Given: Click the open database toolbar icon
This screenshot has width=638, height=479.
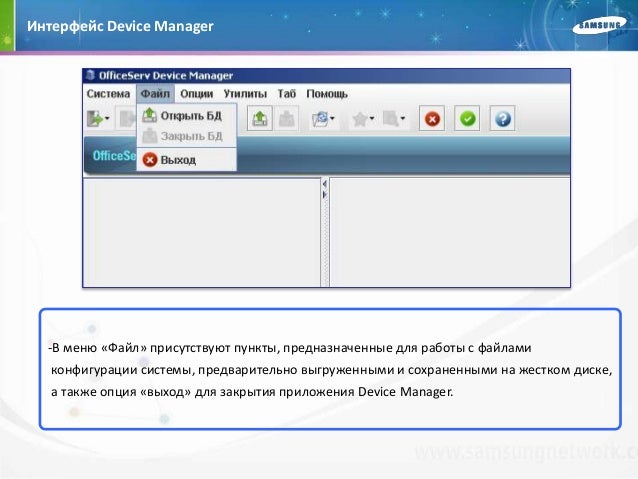Looking at the screenshot, I should tap(260, 119).
